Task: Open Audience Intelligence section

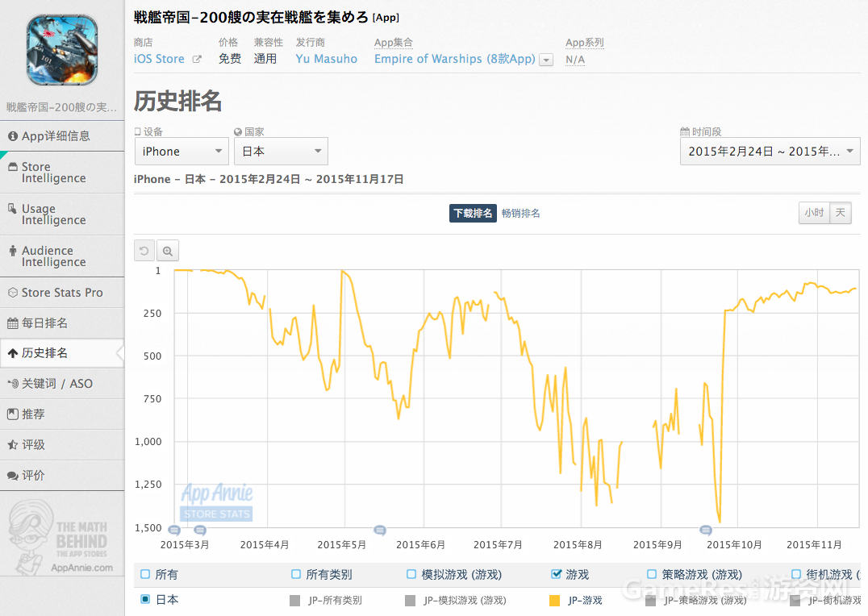Action: coord(62,256)
